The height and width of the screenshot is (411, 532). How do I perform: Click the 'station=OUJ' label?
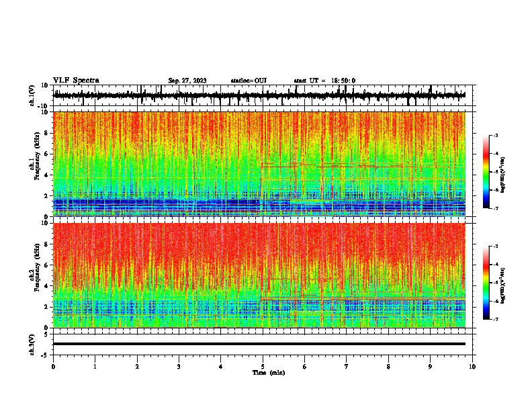pos(249,81)
